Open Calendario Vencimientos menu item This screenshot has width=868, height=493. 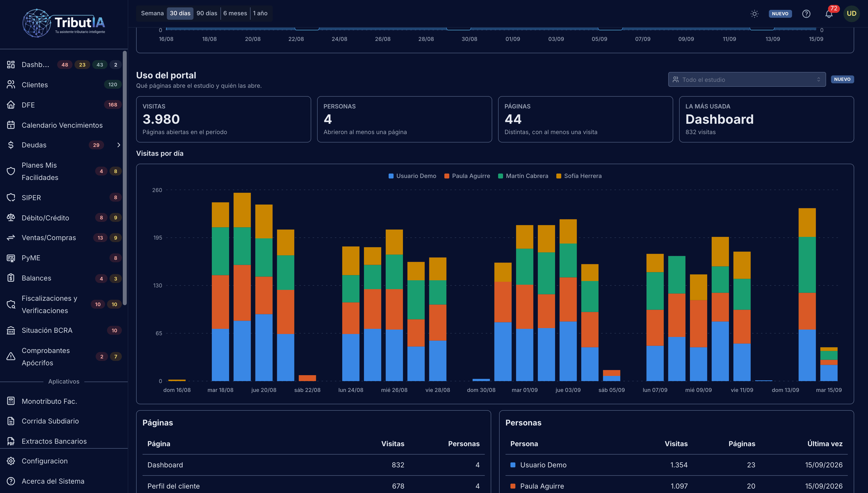click(62, 125)
